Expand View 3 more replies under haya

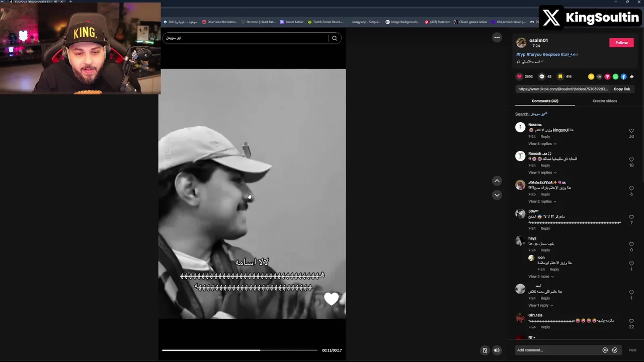click(x=541, y=277)
